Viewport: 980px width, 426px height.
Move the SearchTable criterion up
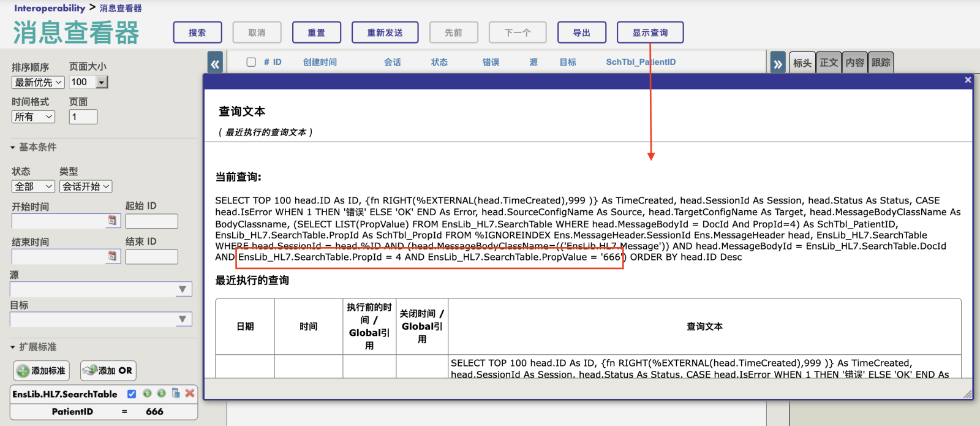148,394
